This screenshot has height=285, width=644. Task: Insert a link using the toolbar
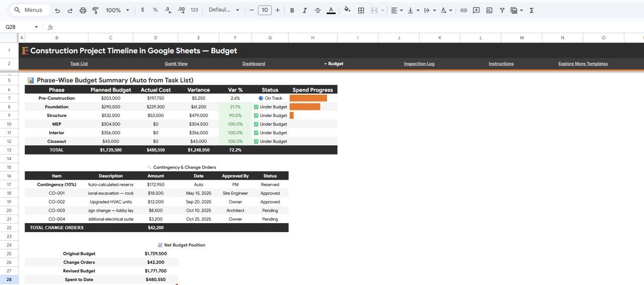[464, 10]
